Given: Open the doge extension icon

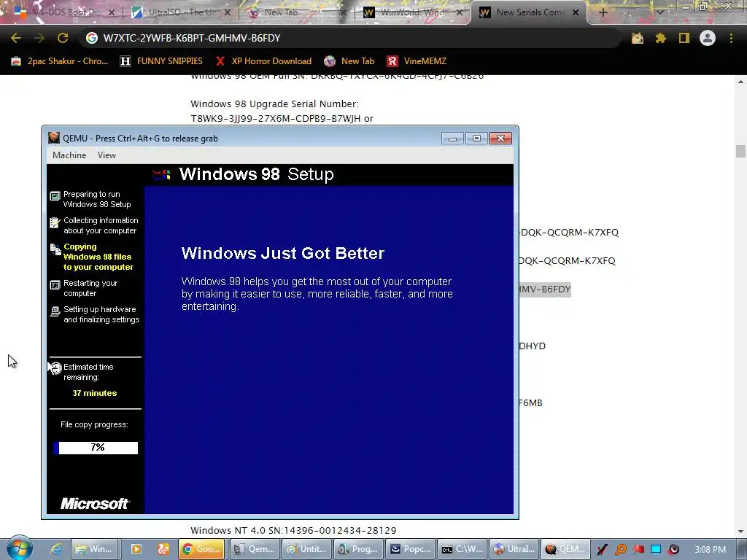Looking at the screenshot, I should [638, 38].
